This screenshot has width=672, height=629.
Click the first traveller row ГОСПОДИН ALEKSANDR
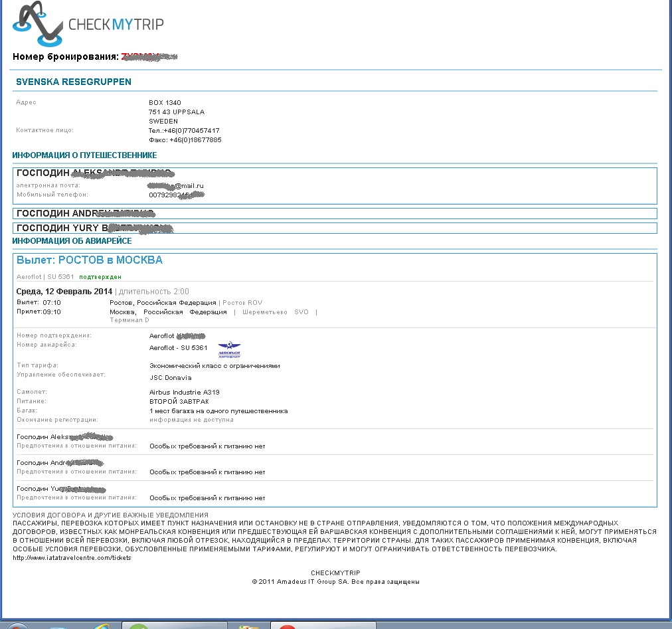click(x=335, y=186)
